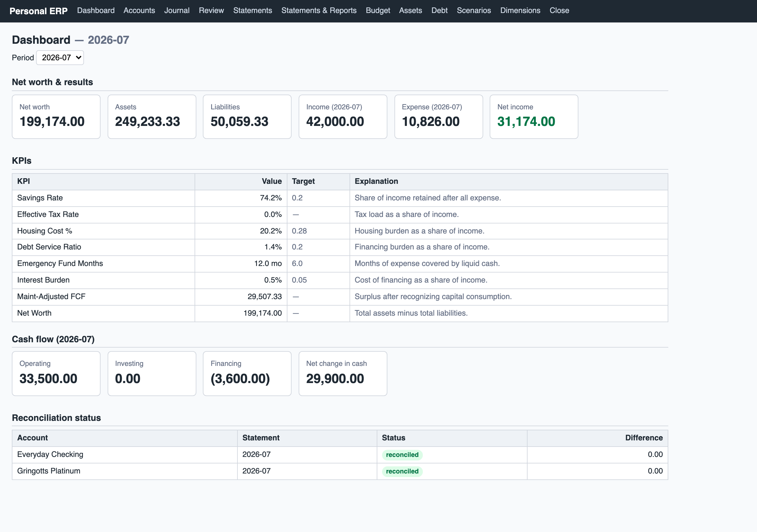Click the Maint-Adjusted FCF value 29,507.33
The width and height of the screenshot is (757, 532).
pos(264,297)
